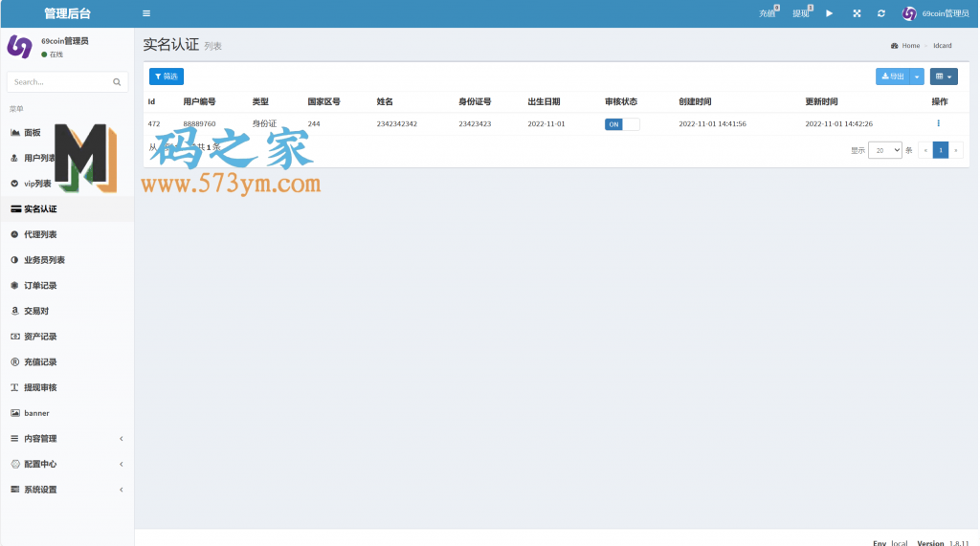Select 实名认证 in the sidebar
Image resolution: width=980 pixels, height=546 pixels.
pyautogui.click(x=67, y=208)
